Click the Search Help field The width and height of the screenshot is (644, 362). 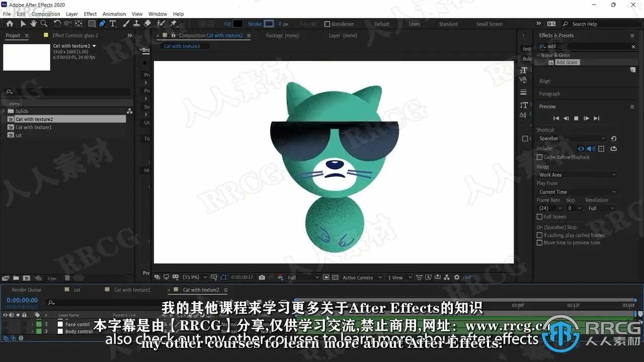[600, 24]
